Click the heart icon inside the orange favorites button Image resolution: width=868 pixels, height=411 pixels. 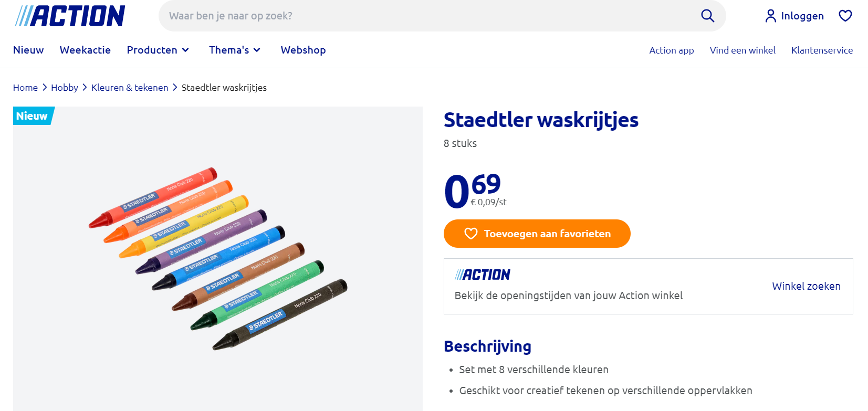pyautogui.click(x=469, y=234)
